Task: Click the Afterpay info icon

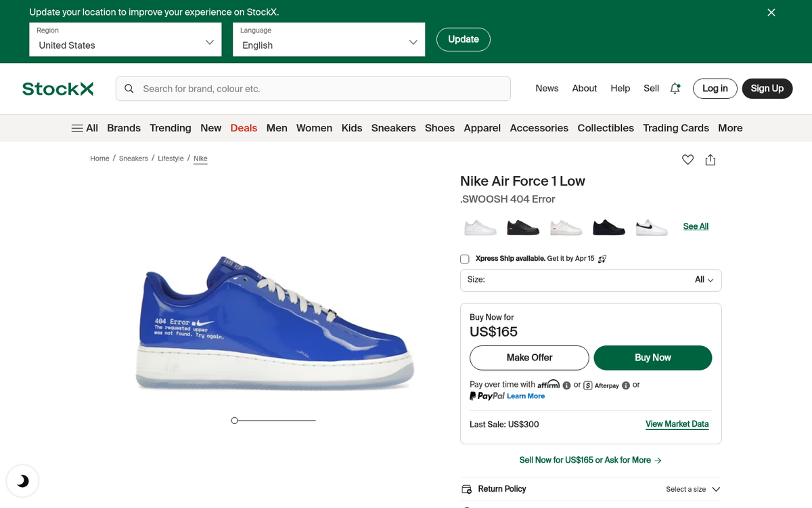Action: pyautogui.click(x=626, y=385)
